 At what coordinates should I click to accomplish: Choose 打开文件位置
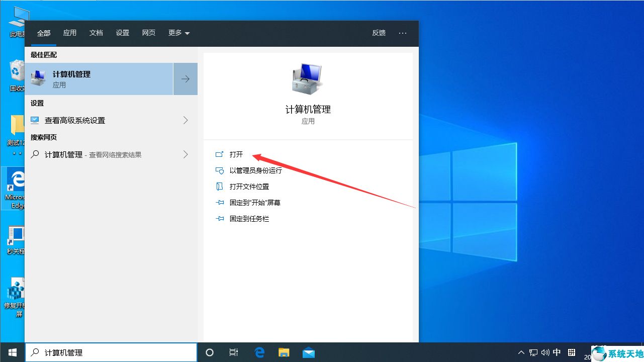249,187
